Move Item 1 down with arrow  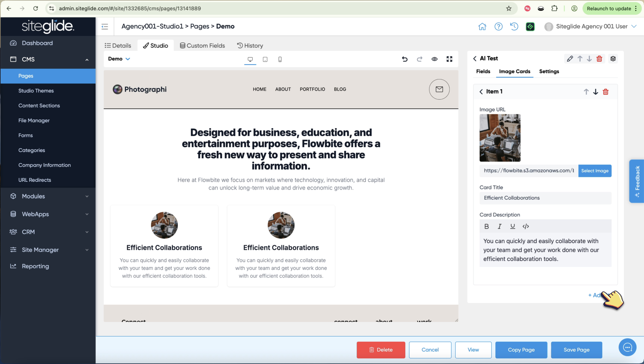[595, 92]
